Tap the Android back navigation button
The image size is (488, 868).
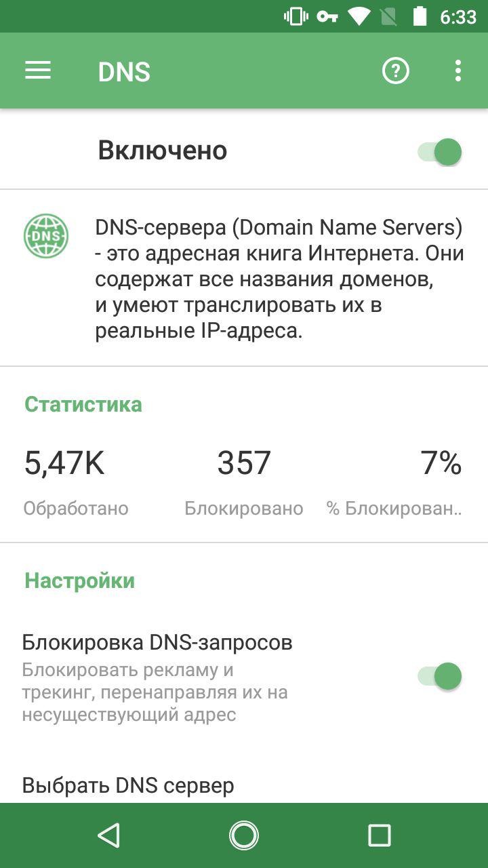pos(108,835)
